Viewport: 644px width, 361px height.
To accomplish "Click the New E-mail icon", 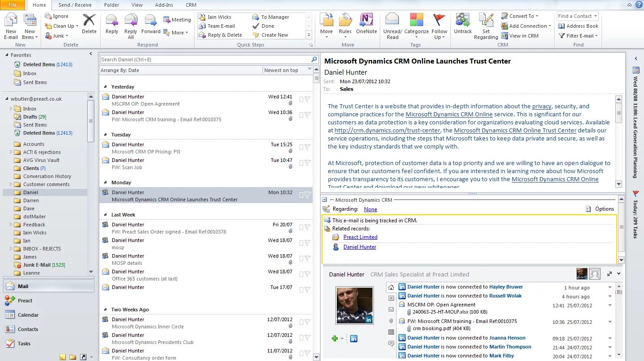I will click(x=11, y=21).
